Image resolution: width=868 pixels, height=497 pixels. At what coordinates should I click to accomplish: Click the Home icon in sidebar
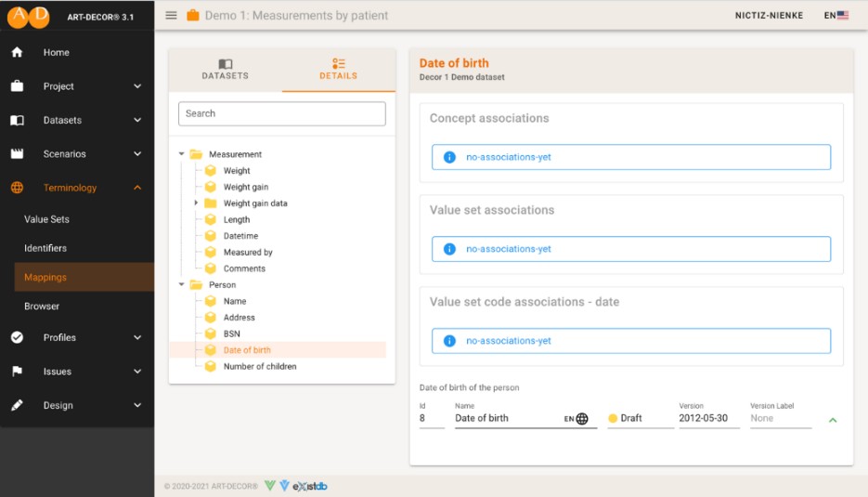point(17,53)
